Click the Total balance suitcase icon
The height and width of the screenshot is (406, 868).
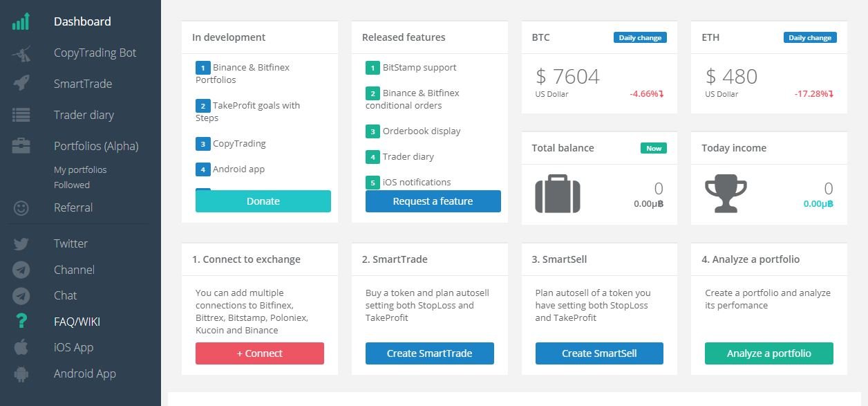(557, 194)
